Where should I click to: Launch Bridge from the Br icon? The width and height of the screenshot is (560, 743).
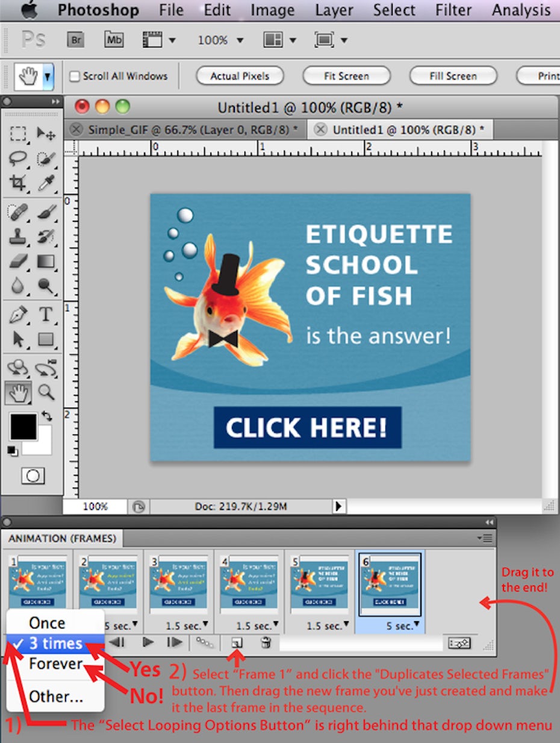pyautogui.click(x=75, y=40)
